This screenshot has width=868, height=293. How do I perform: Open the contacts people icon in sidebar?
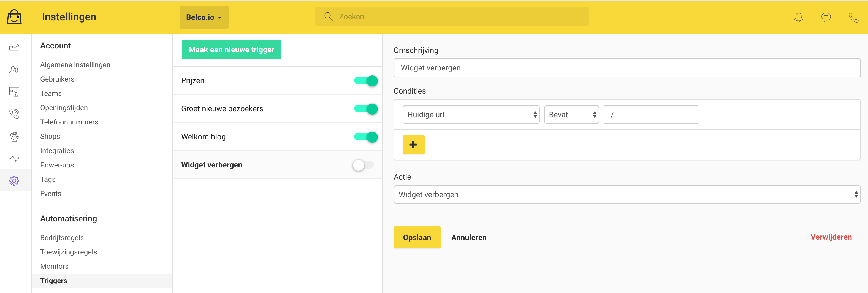click(x=14, y=70)
